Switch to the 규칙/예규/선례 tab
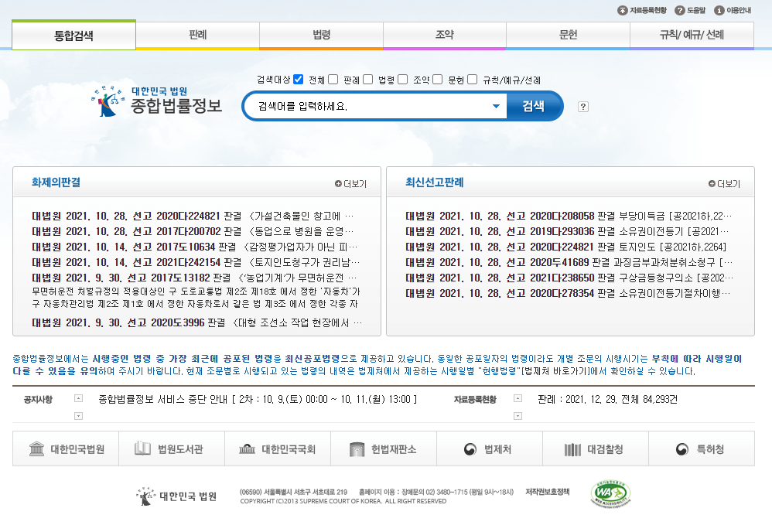 692,35
